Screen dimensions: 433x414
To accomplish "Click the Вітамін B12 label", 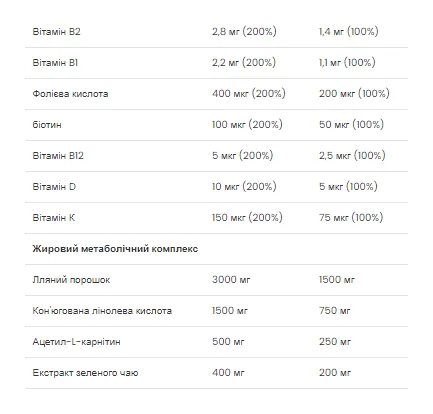I will (58, 156).
